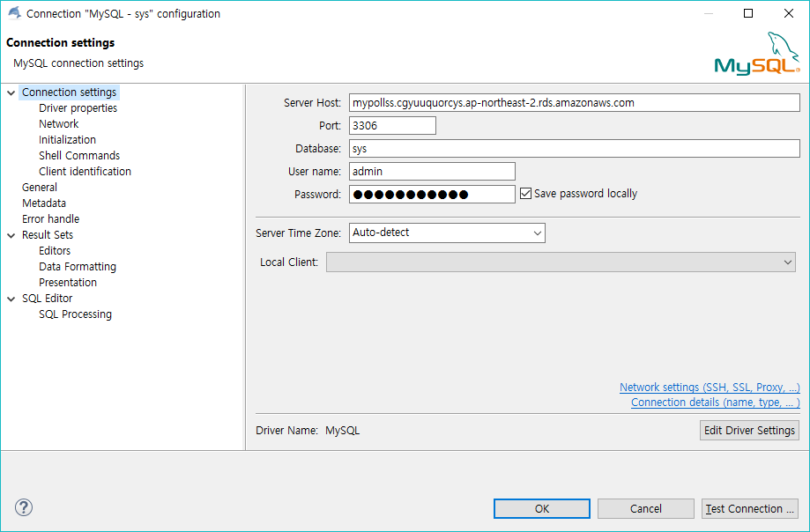Maximize the configuration window
The width and height of the screenshot is (810, 532).
[748, 13]
